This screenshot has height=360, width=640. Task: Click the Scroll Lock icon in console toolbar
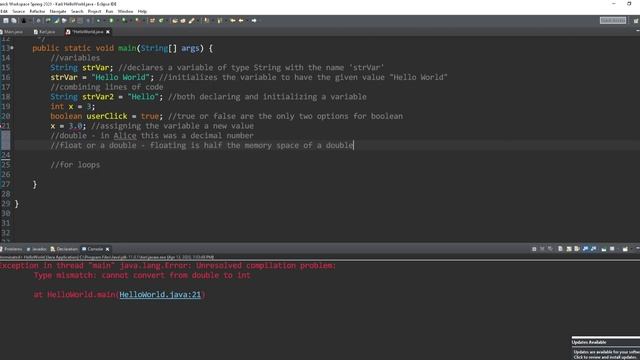[x=569, y=249]
